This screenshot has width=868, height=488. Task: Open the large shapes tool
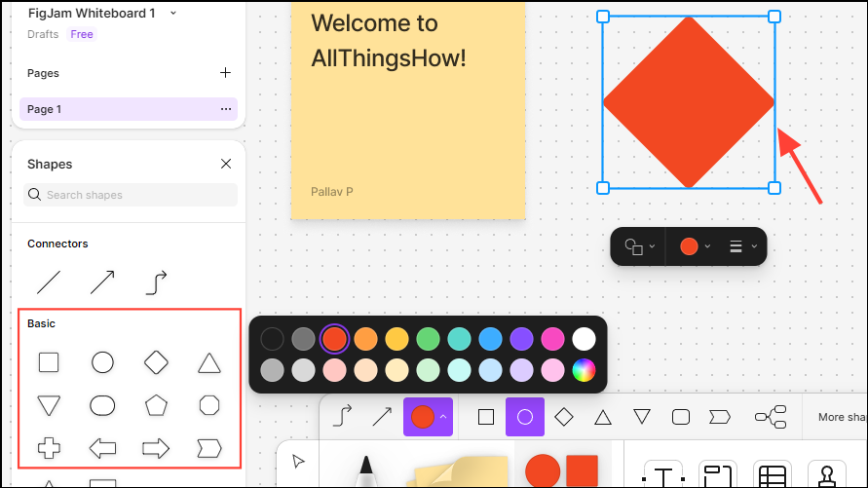coord(562,471)
